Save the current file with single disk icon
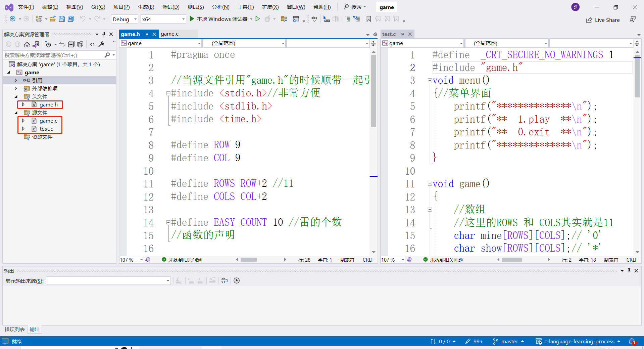This screenshot has width=644, height=349. point(62,19)
